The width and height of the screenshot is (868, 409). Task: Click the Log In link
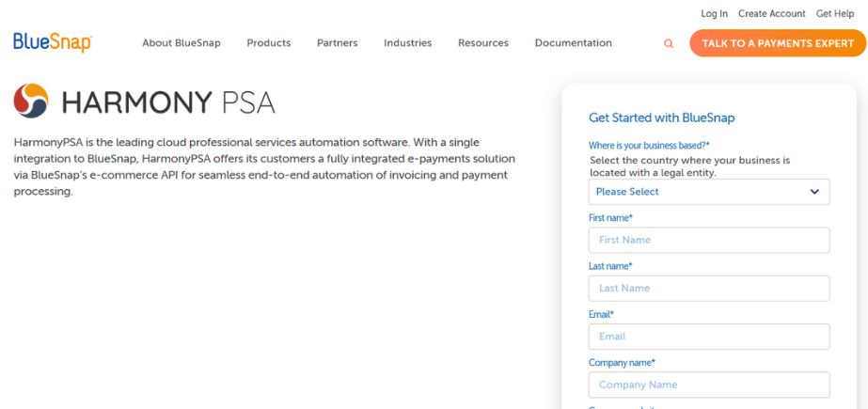(x=714, y=14)
